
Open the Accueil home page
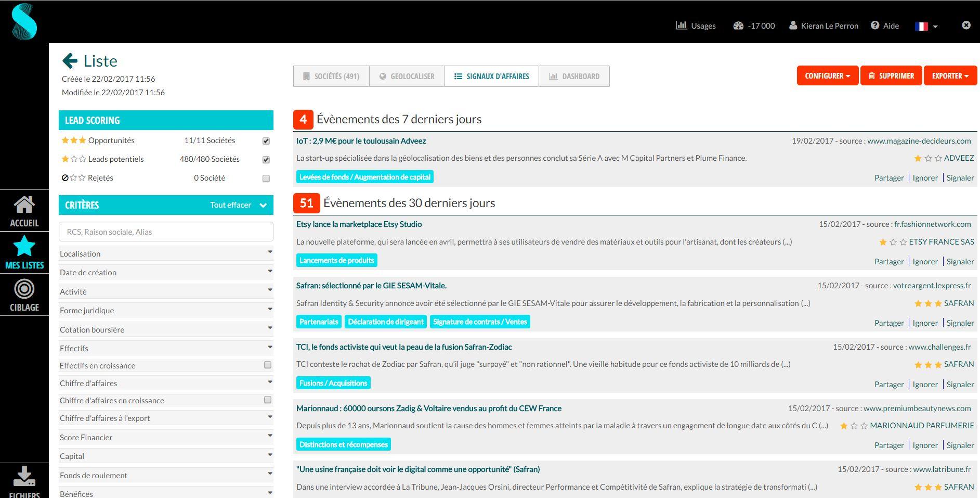coord(24,210)
